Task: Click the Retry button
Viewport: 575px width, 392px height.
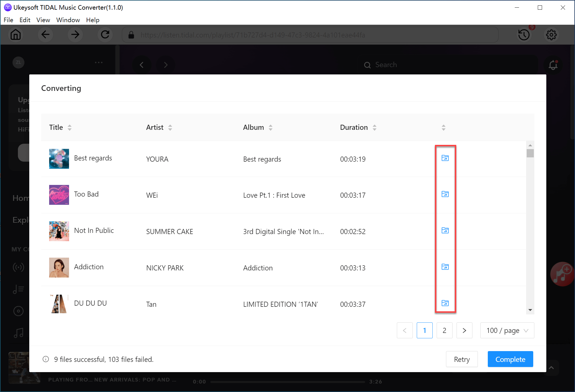Action: 462,359
